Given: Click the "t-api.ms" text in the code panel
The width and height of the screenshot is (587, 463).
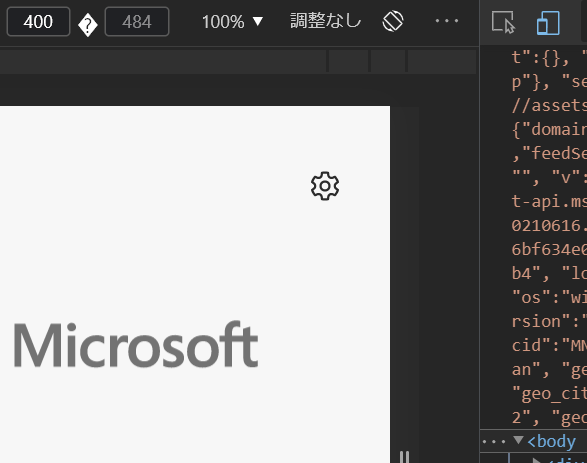Looking at the screenshot, I should tap(549, 201).
